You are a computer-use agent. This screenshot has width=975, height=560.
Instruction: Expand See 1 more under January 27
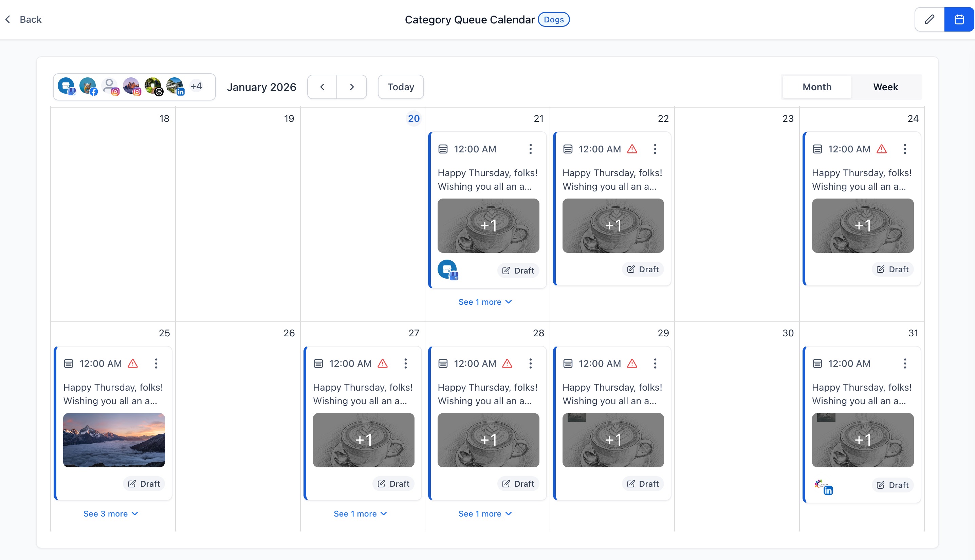(361, 514)
